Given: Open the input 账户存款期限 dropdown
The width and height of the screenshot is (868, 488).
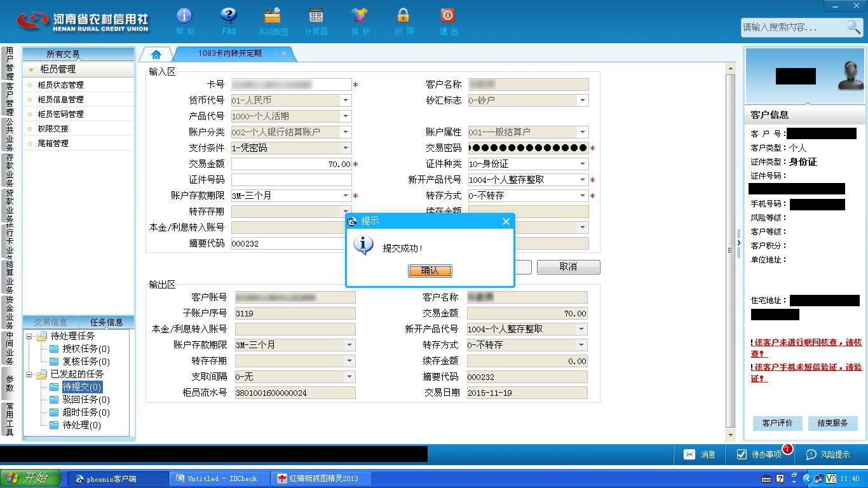Looking at the screenshot, I should (x=346, y=196).
